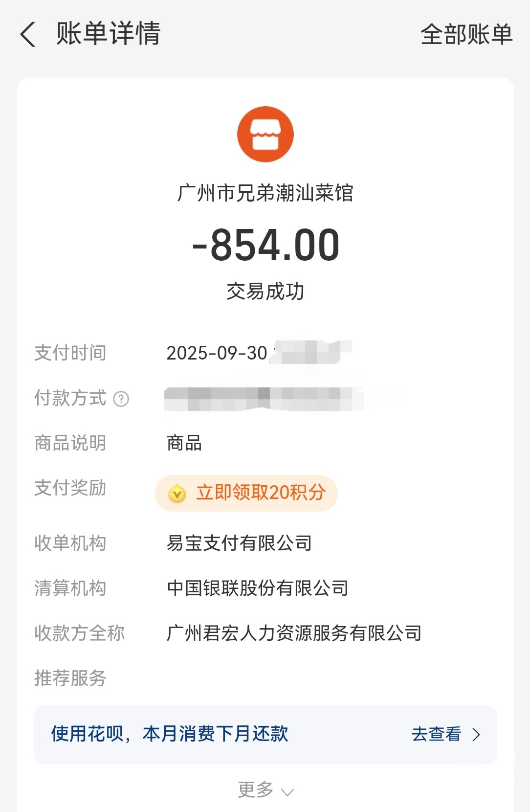530x812 pixels.
Task: Tap the 推荐服务 section label
Action: click(70, 678)
